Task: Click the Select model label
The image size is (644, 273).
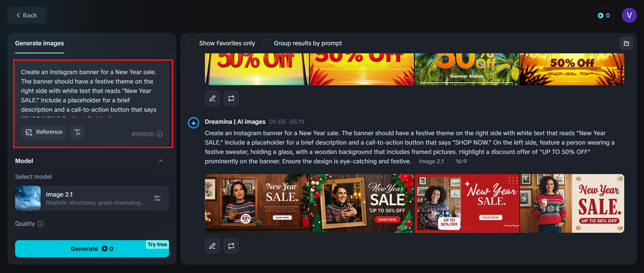Action: [x=33, y=177]
